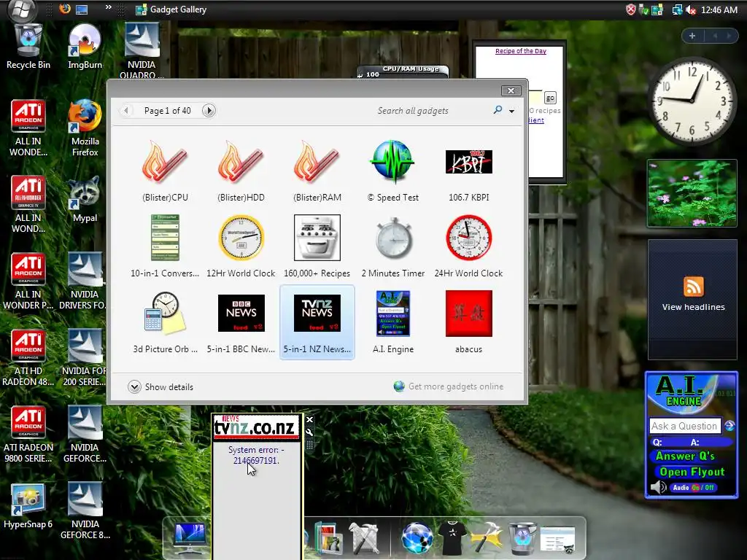The height and width of the screenshot is (560, 747).
Task: Click the Windows Start orb
Action: pyautogui.click(x=21, y=9)
